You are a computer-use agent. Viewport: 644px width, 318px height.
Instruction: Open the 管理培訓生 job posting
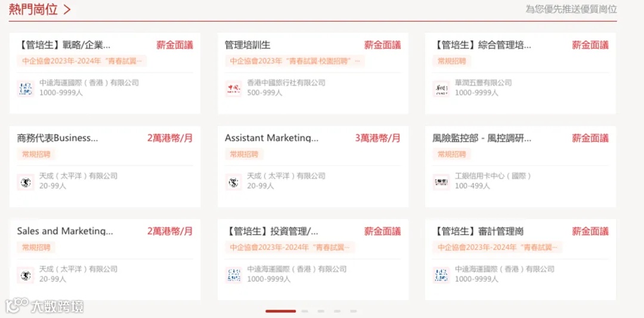[x=247, y=45]
